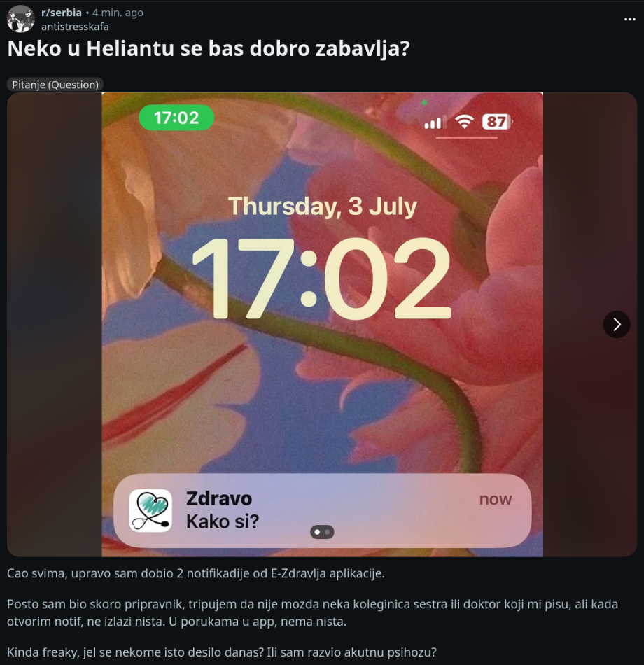Screen dimensions: 644x665
Task: Open the lock screen image thumbnail
Action: 323,324
